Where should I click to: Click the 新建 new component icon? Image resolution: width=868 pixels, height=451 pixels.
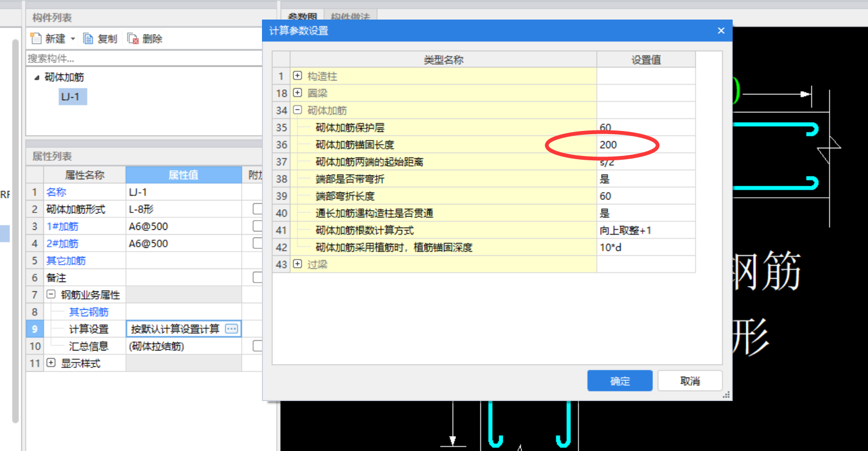click(36, 39)
